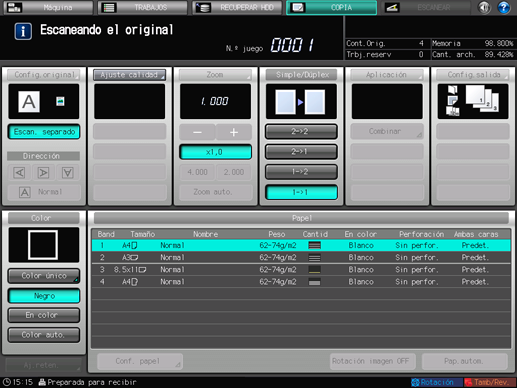The image size is (517, 388).
Task: Open the Config. original panel header
Action: (x=44, y=75)
